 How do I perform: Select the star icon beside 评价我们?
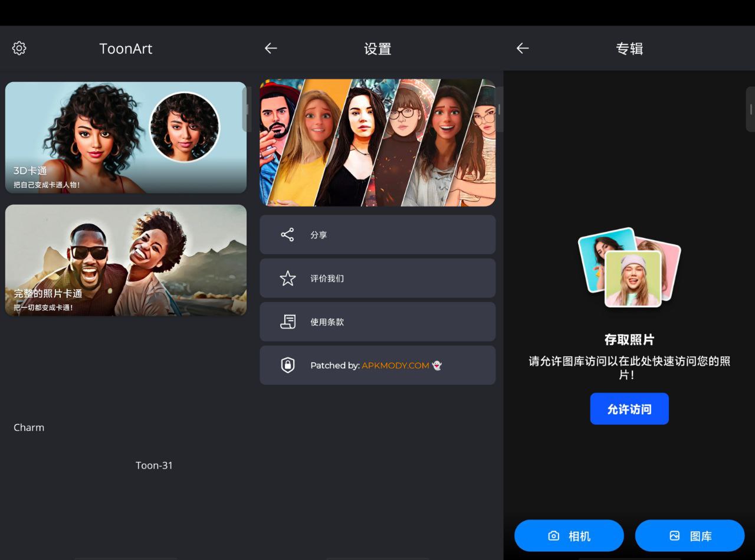coord(287,278)
